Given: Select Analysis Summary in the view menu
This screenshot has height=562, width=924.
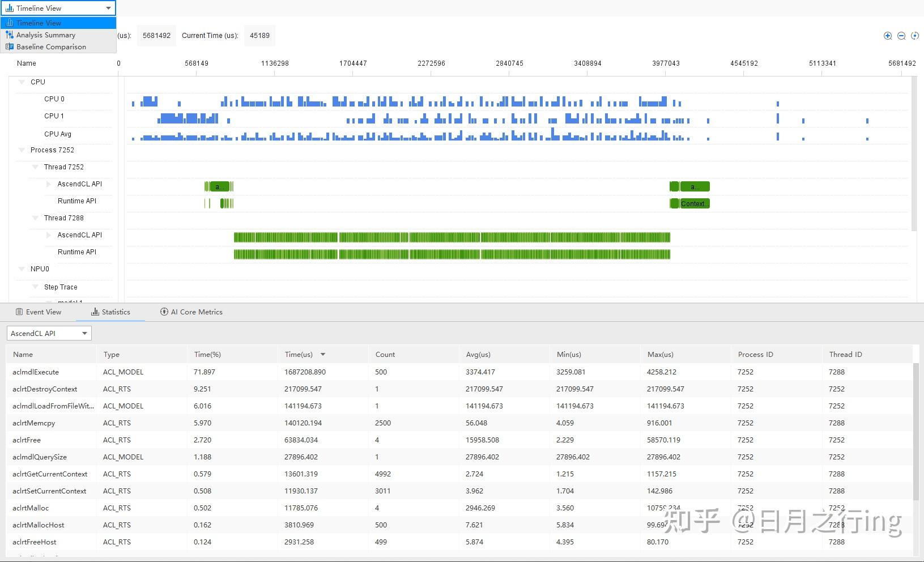Looking at the screenshot, I should point(45,35).
